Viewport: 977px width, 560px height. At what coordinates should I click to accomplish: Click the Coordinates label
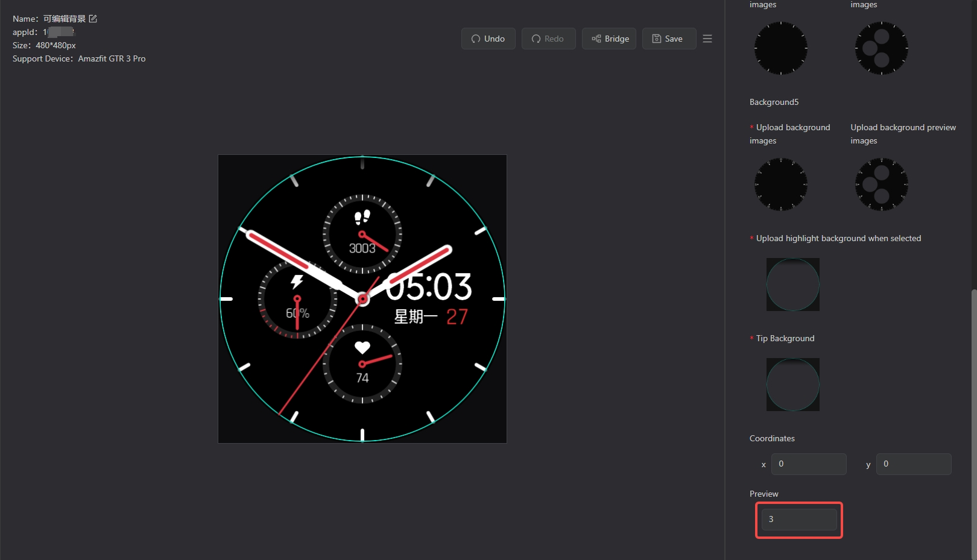pyautogui.click(x=772, y=438)
